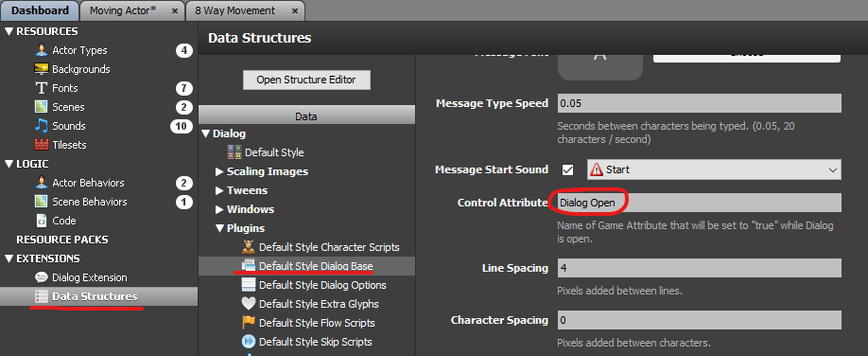Click the Default Style Extra Glyphs heart icon

coord(249,304)
